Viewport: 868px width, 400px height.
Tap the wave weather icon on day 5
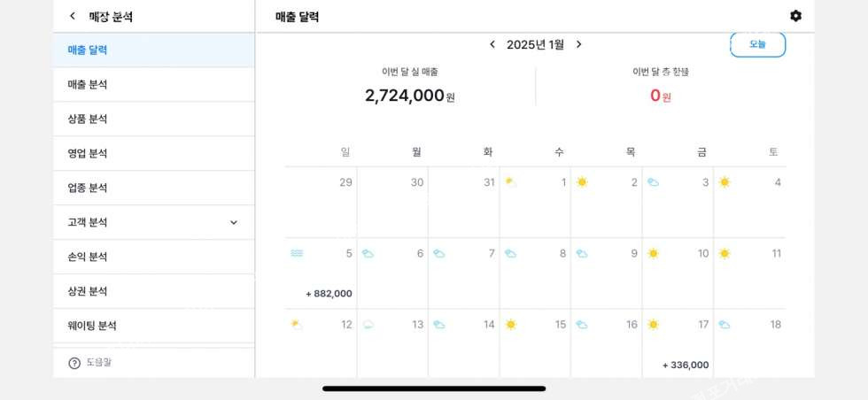click(x=297, y=253)
